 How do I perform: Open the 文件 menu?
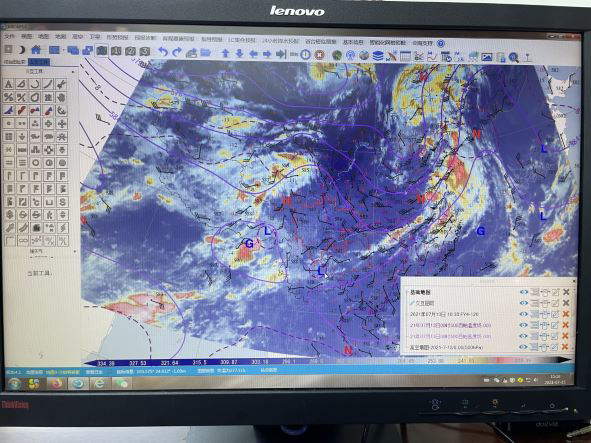[9, 37]
